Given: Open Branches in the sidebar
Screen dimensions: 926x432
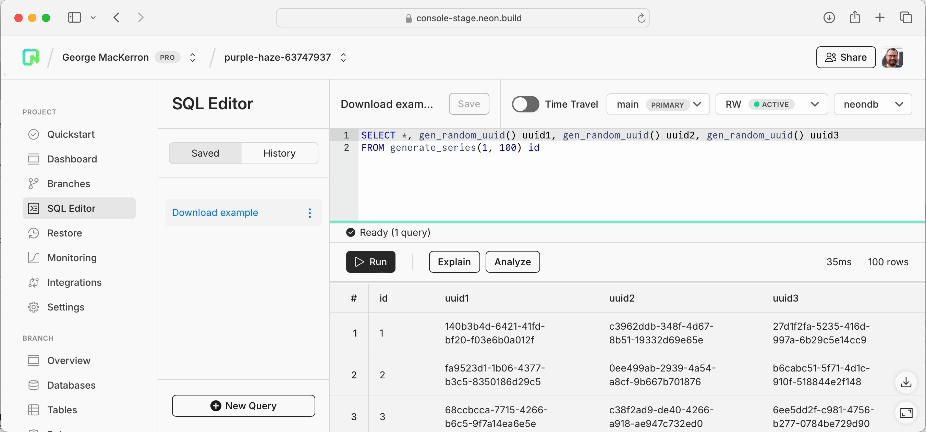Looking at the screenshot, I should pos(68,184).
